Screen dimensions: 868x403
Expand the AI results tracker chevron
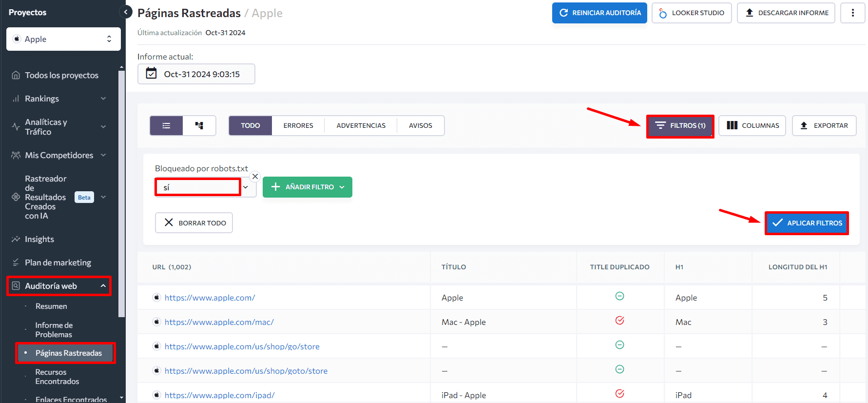pos(103,197)
